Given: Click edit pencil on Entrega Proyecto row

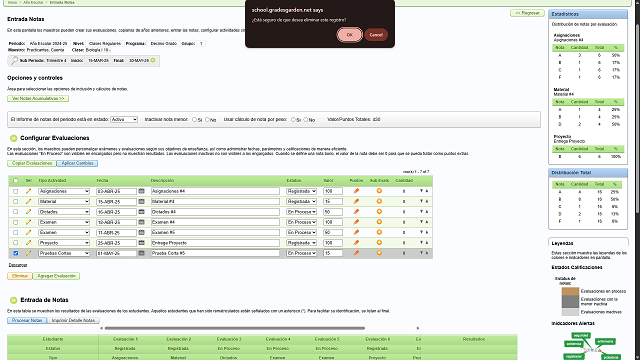Looking at the screenshot, I should pos(28,243).
